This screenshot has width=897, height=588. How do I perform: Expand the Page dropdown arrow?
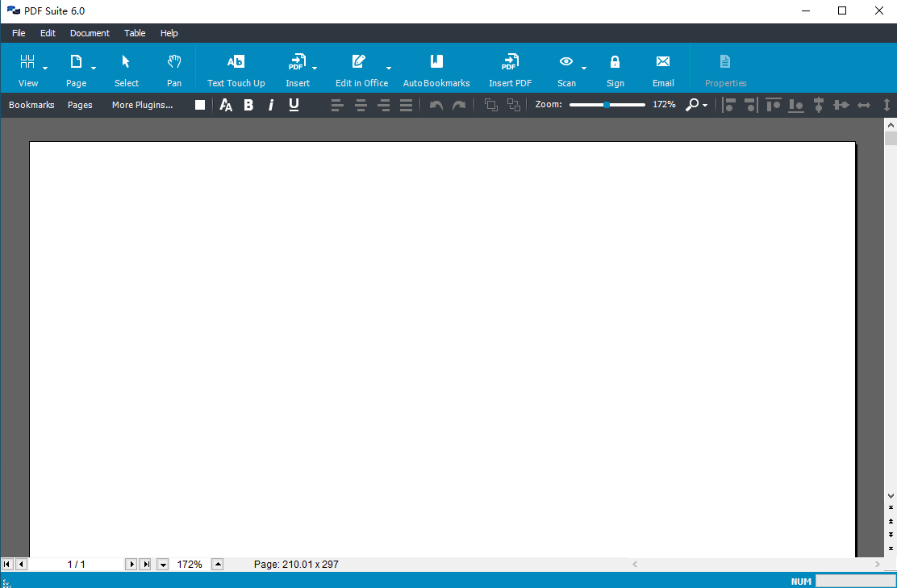click(x=94, y=68)
